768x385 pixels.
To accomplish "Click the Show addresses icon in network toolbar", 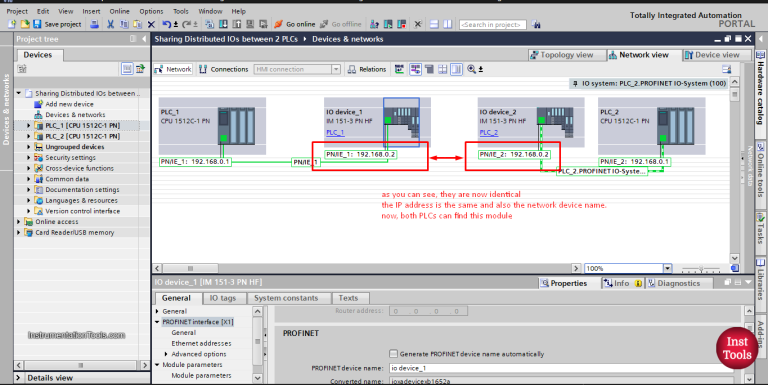I will tap(429, 70).
